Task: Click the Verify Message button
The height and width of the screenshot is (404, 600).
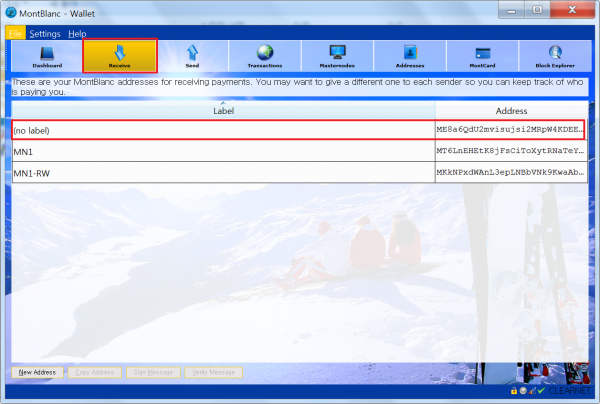Action: coord(214,372)
